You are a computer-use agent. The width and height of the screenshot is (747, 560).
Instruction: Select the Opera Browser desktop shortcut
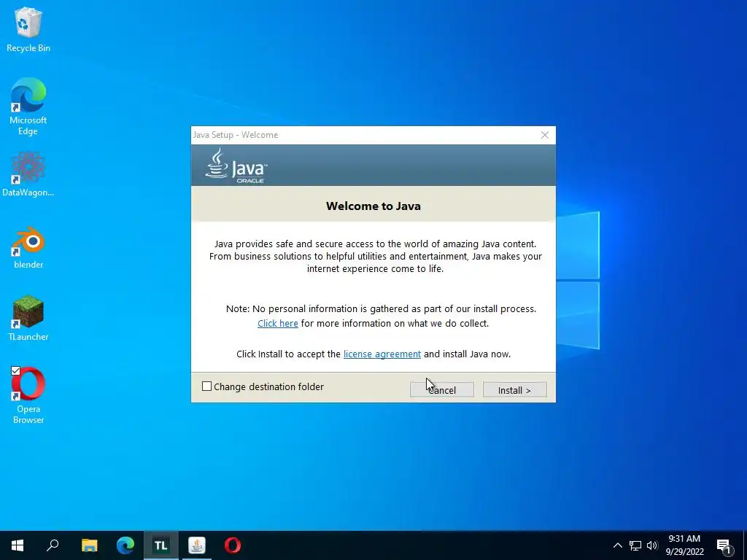(x=28, y=394)
